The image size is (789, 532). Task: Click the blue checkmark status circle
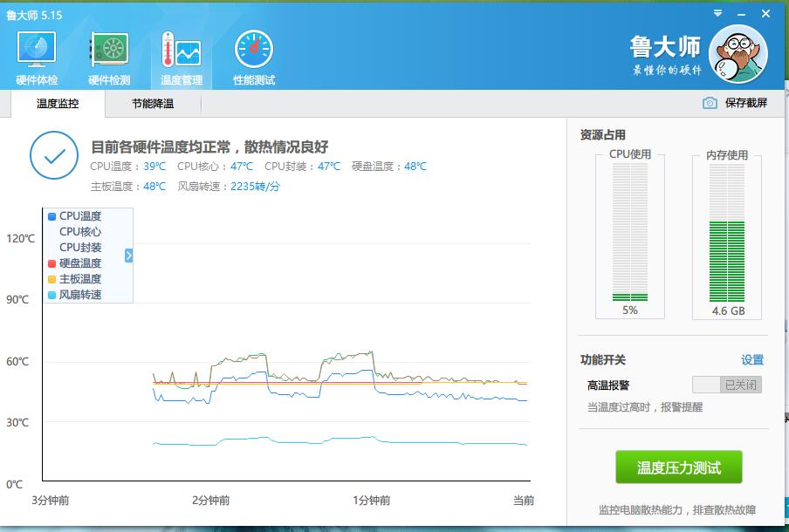(x=54, y=155)
